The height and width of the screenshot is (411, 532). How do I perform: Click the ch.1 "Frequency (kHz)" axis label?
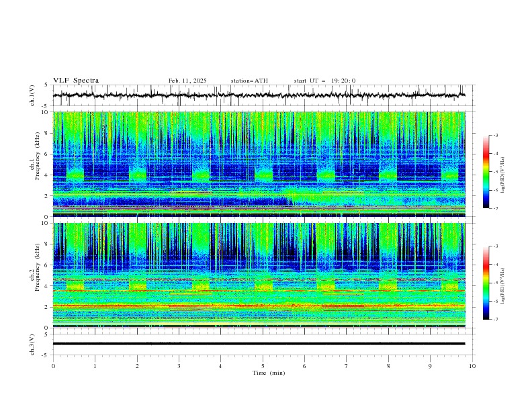coord(38,156)
